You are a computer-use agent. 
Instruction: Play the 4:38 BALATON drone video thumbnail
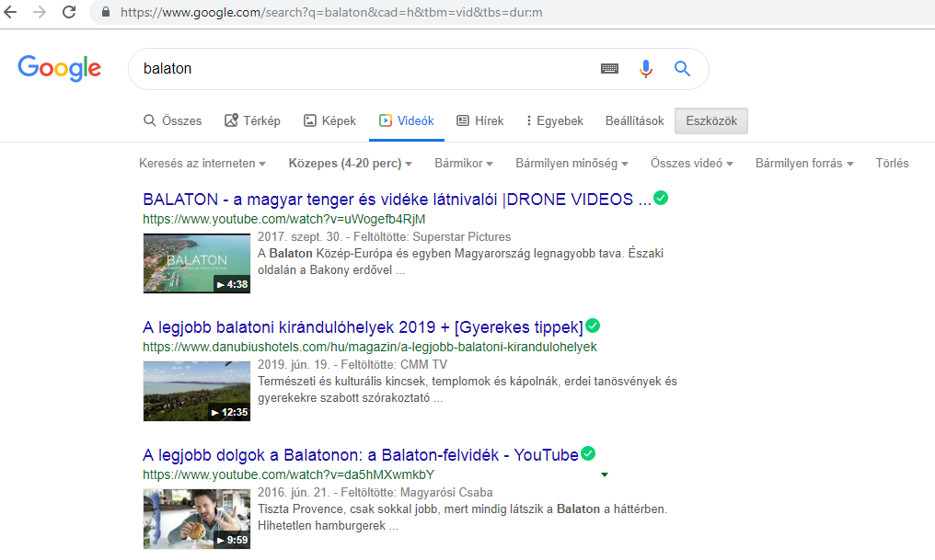click(197, 263)
